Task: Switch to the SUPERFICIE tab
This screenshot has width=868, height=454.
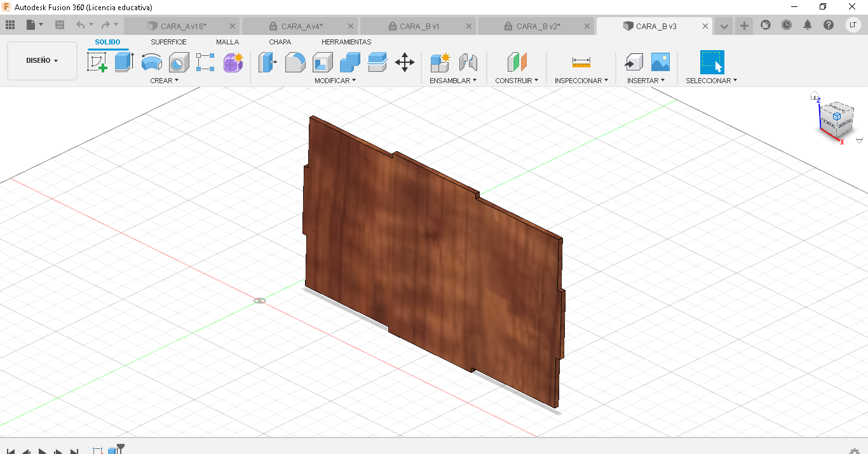Action: point(168,42)
